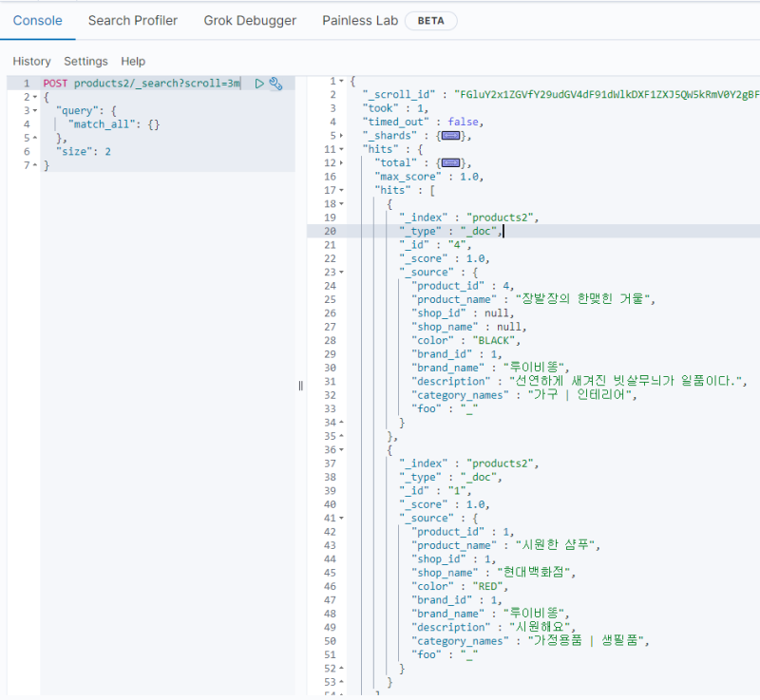This screenshot has height=700, width=760.
Task: Open console Settings
Action: 85,61
